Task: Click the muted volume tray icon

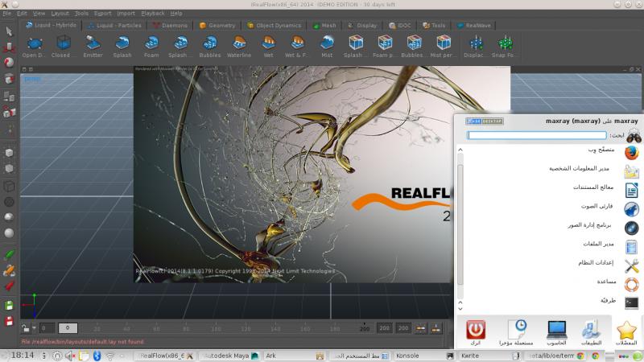Action: coord(70,356)
